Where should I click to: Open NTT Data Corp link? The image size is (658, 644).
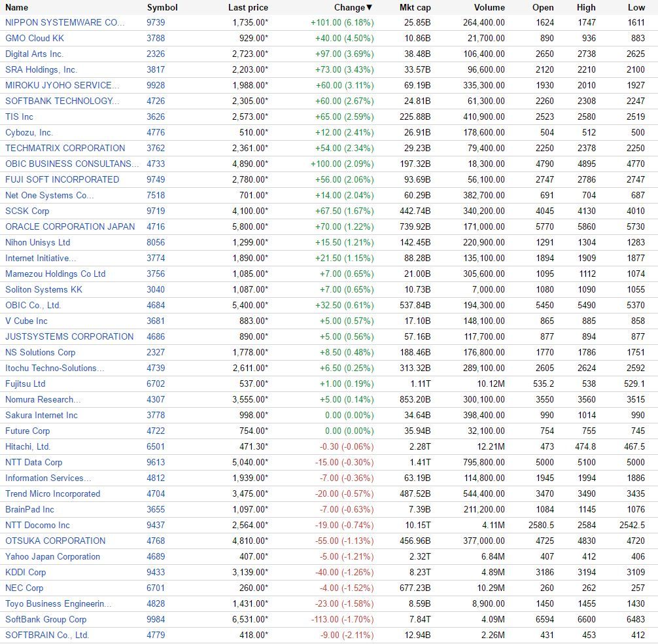33,462
